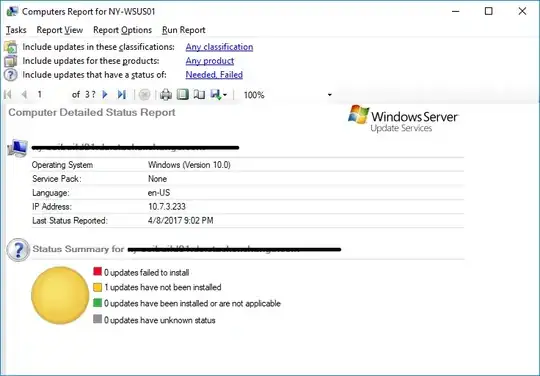Click the stop rendering icon
Image resolution: width=540 pixels, height=376 pixels.
click(144, 94)
